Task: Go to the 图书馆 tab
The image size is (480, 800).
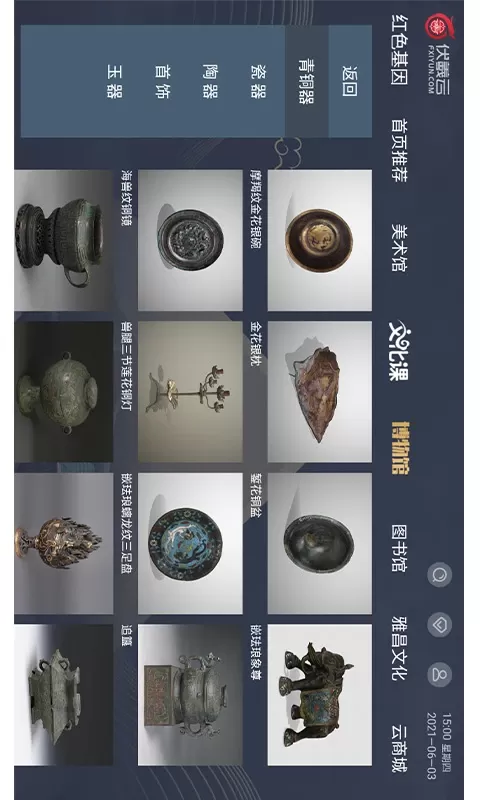Action: click(399, 548)
